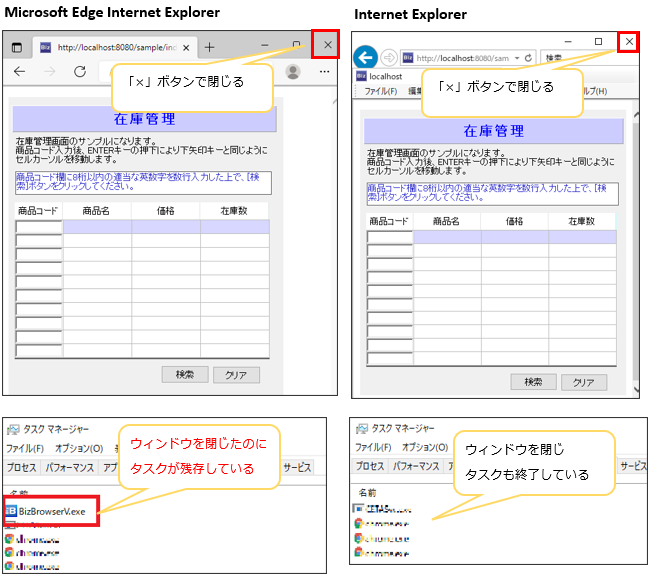Refresh the page in Internet Explorer
This screenshot has width=654, height=576.
pyautogui.click(x=528, y=58)
